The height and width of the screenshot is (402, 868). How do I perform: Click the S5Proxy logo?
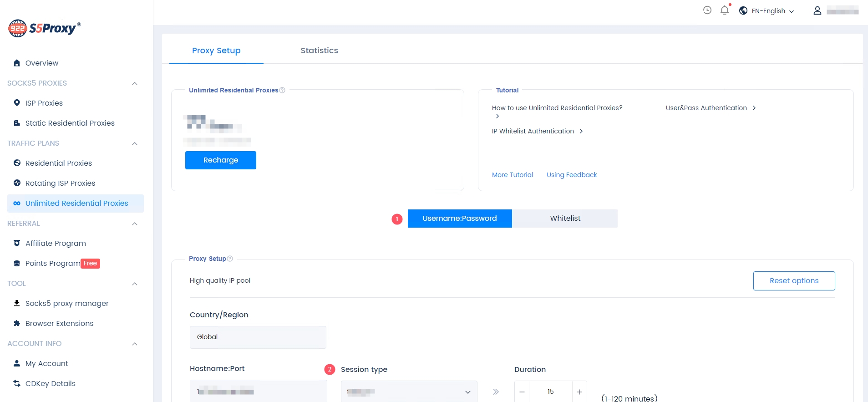click(44, 28)
